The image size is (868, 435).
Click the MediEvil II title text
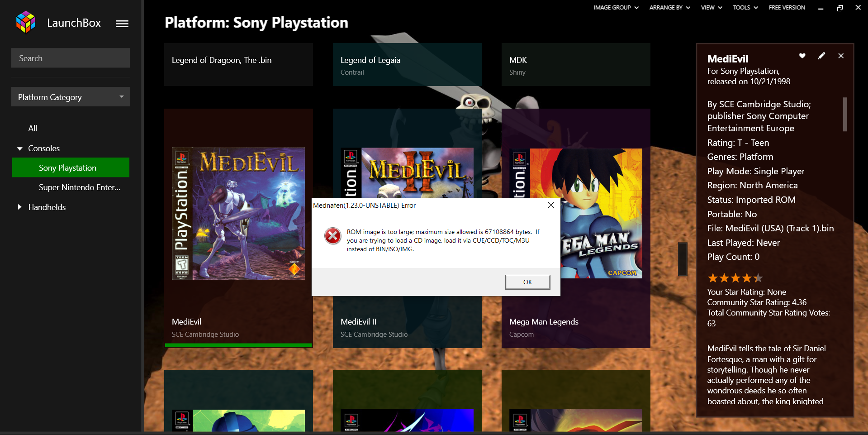click(358, 322)
